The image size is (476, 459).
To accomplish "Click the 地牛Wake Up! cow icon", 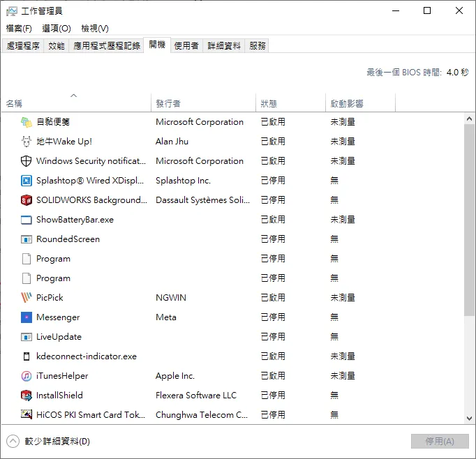I will coord(27,142).
